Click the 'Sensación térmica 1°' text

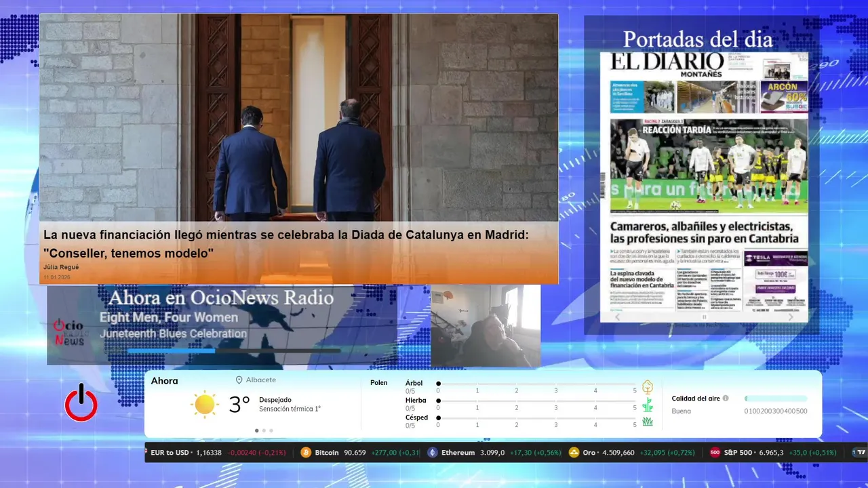coord(290,409)
